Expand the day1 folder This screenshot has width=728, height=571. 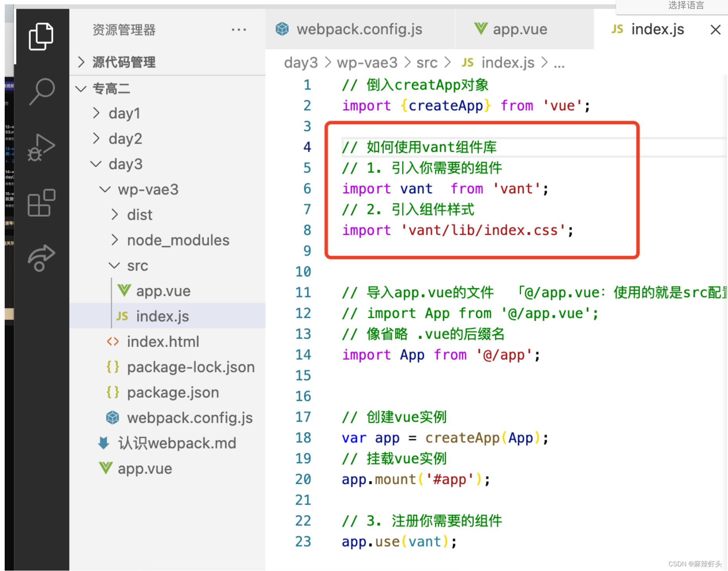[x=168, y=113]
